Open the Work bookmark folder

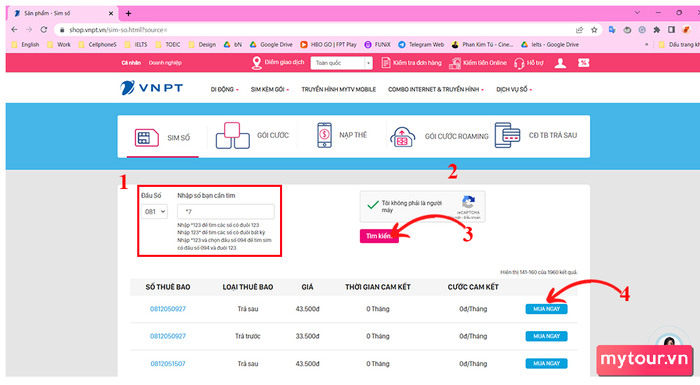click(x=59, y=45)
